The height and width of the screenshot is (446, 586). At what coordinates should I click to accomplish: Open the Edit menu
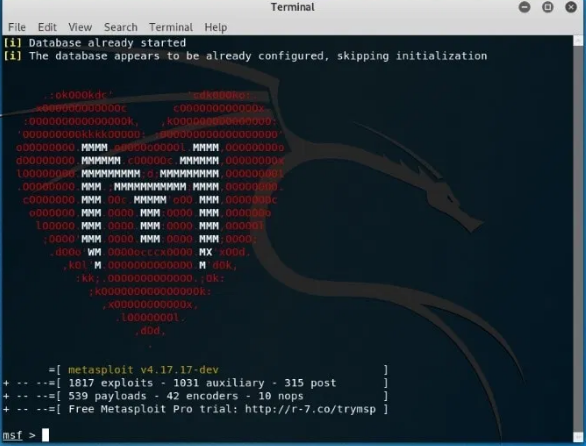pyautogui.click(x=47, y=27)
